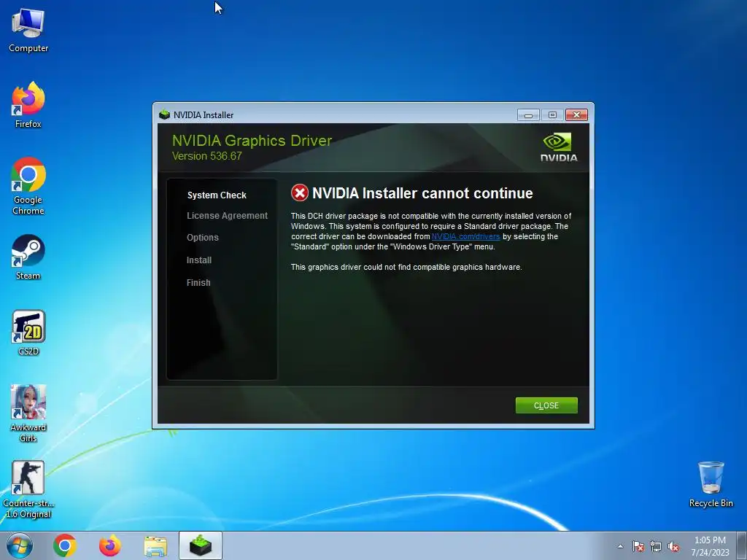
Task: Maximize the NVIDIA Installer window
Action: pyautogui.click(x=552, y=114)
